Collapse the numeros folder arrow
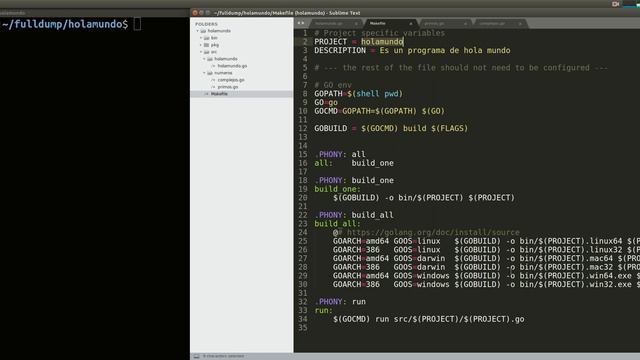 (x=204, y=73)
